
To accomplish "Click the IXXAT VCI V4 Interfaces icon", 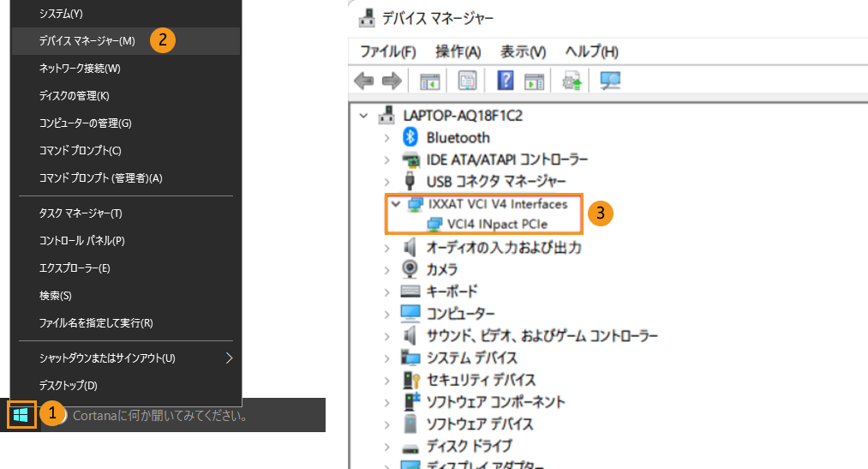I will click(x=416, y=204).
